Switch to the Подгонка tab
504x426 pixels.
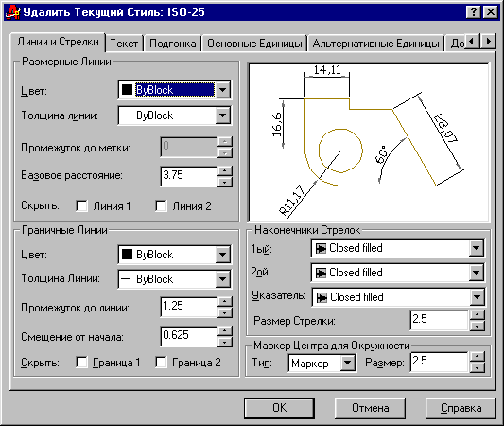click(x=173, y=44)
